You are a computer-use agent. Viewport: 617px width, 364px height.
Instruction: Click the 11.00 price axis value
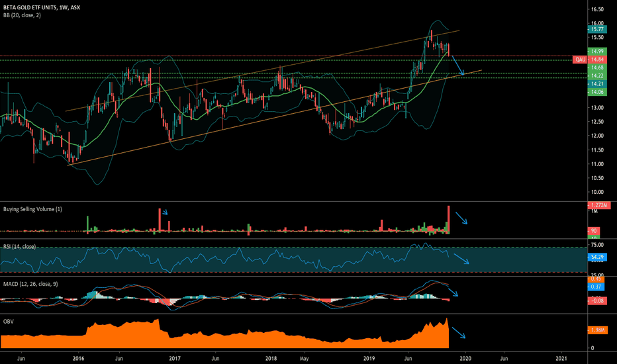tap(597, 164)
